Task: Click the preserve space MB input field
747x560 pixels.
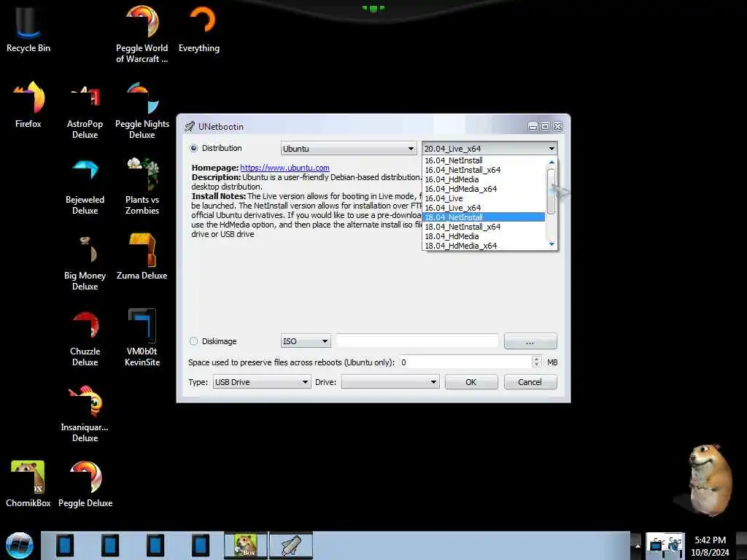Action: tap(465, 362)
